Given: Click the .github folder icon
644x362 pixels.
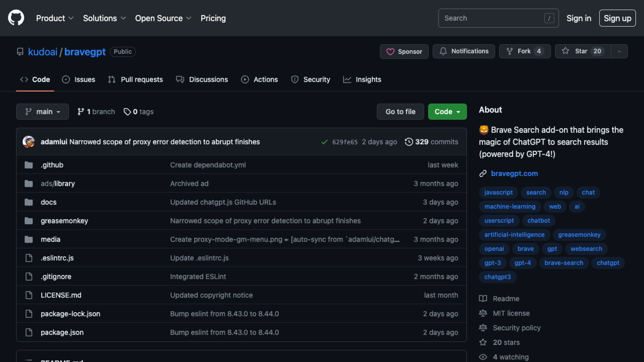Looking at the screenshot, I should click(x=29, y=165).
